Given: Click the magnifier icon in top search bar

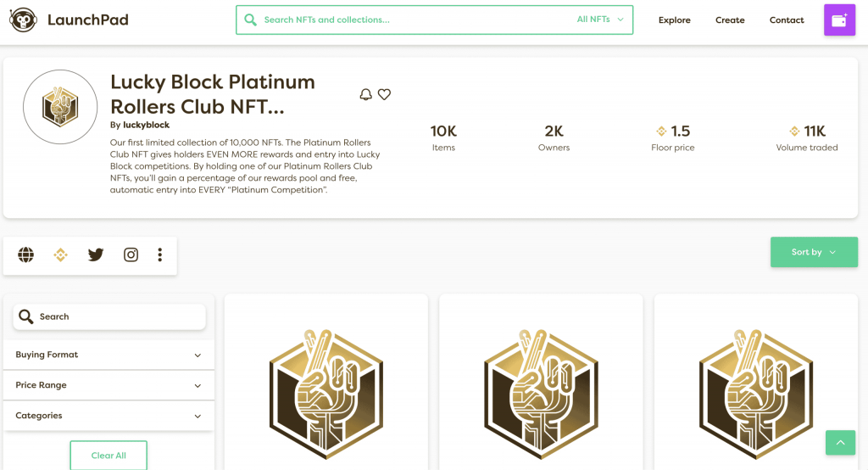Looking at the screenshot, I should (x=250, y=20).
